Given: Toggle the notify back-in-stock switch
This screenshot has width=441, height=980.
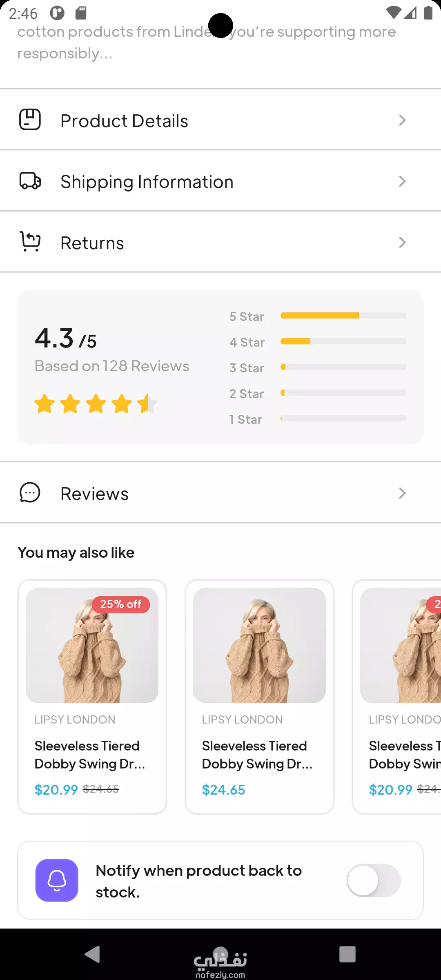Looking at the screenshot, I should [x=374, y=880].
